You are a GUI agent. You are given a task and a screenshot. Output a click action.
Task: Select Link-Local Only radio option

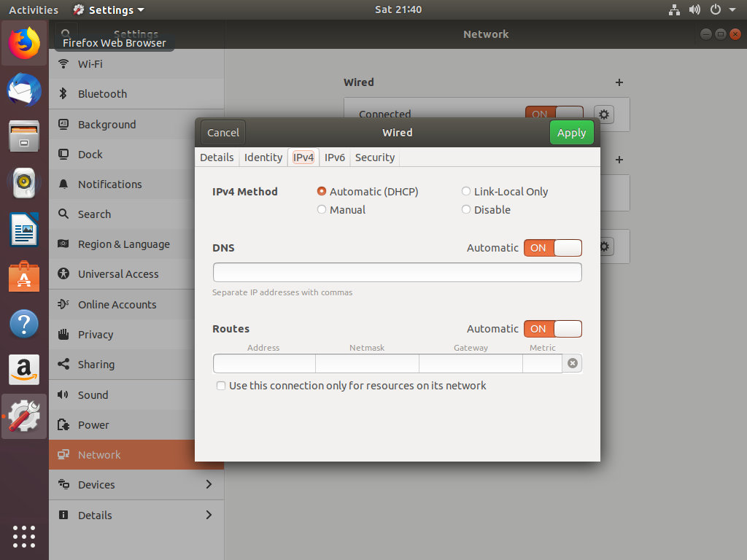click(x=466, y=192)
